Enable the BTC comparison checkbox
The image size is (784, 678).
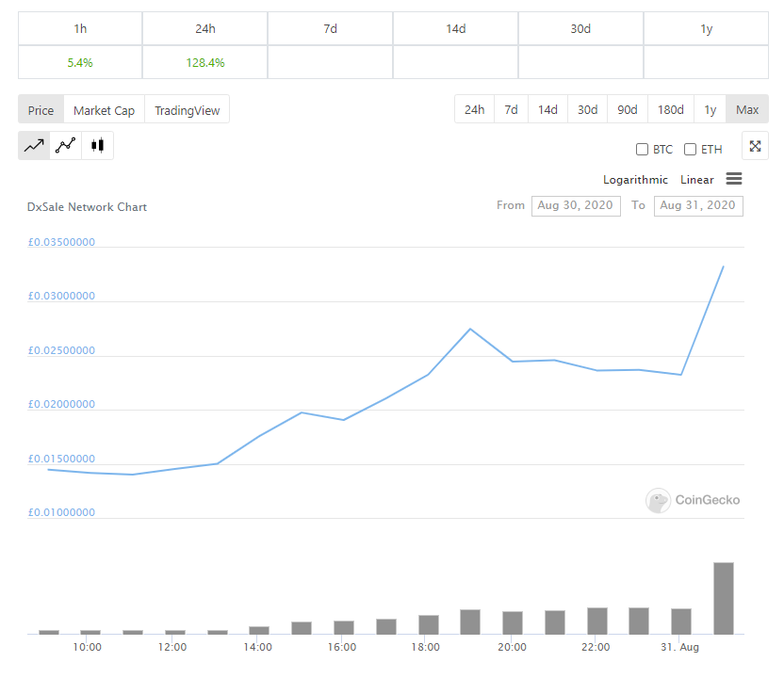point(642,149)
